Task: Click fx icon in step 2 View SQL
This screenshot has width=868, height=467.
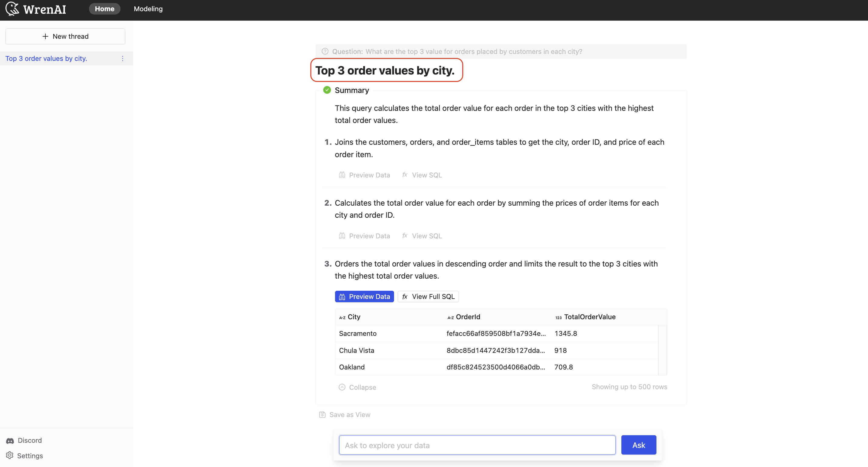Action: (405, 236)
